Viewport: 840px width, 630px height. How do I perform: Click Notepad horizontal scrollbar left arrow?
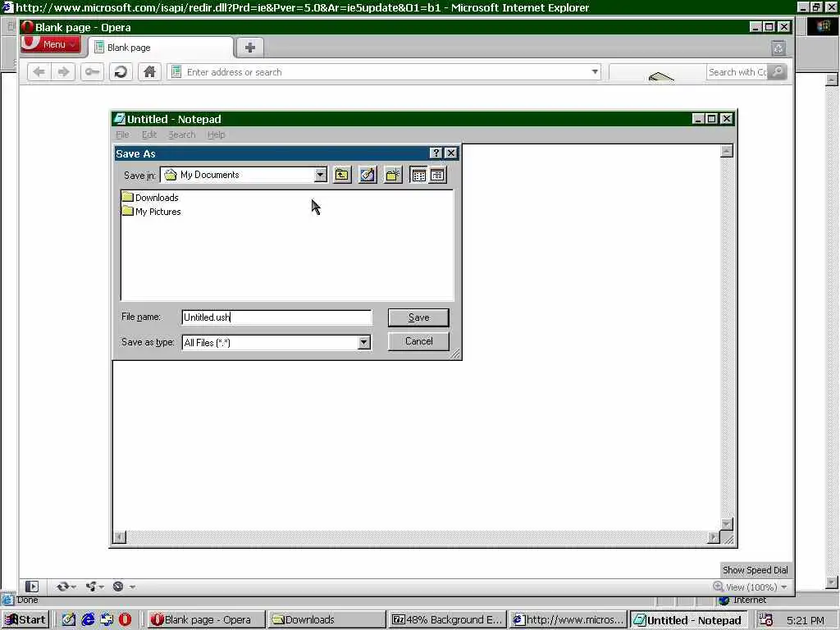point(120,536)
